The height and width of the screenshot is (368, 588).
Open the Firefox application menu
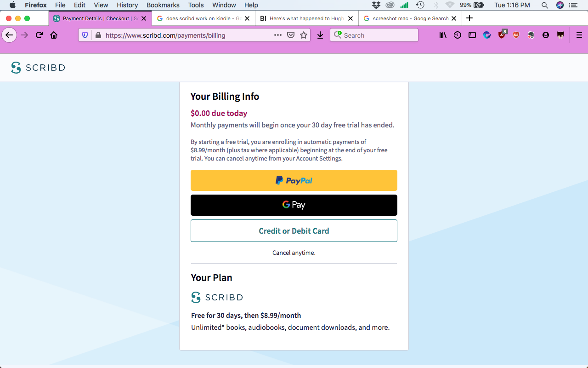[x=36, y=5]
